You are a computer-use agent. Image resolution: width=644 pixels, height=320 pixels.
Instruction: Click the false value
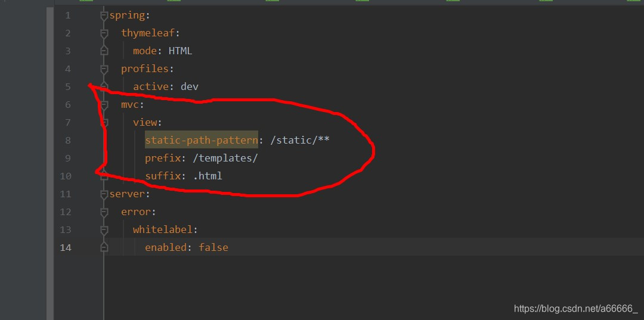point(213,247)
